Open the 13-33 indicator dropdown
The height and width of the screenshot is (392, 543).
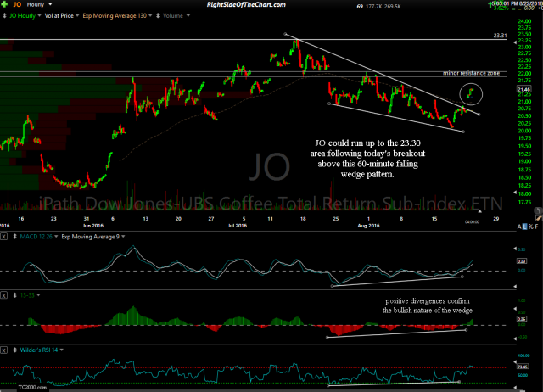click(x=38, y=295)
